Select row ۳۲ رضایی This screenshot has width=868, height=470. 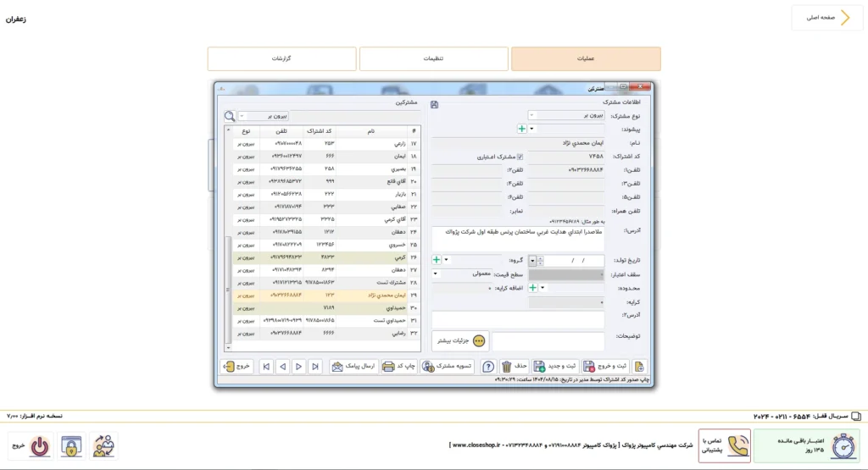coord(326,334)
